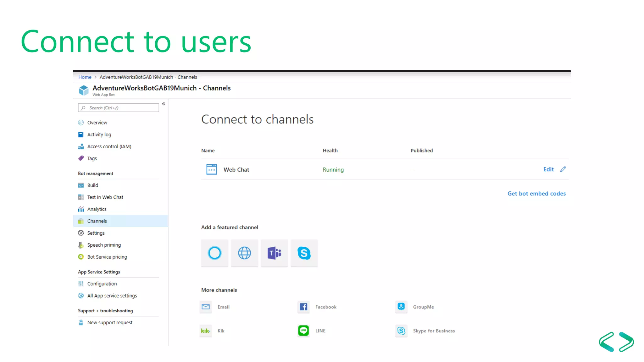Click the Access control people icon
Image resolution: width=644 pixels, height=362 pixels.
click(x=81, y=146)
